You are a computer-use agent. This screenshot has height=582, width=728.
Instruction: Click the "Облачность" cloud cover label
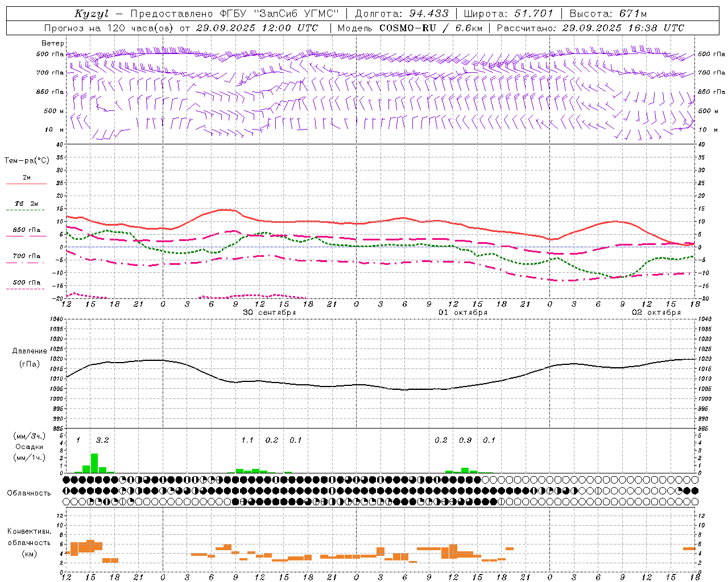[29, 493]
